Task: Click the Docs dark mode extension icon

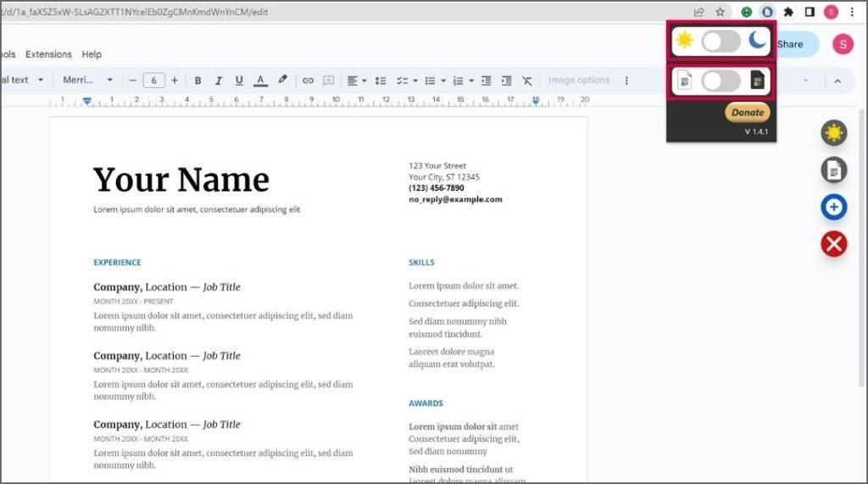Action: 767,12
